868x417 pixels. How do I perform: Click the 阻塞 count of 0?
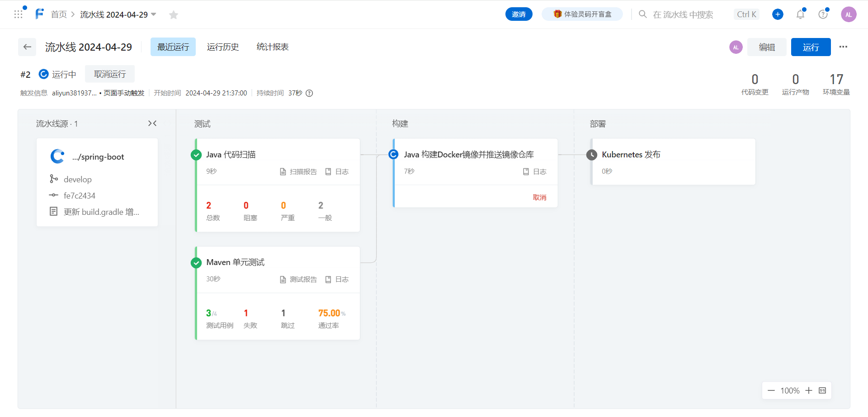pos(246,205)
